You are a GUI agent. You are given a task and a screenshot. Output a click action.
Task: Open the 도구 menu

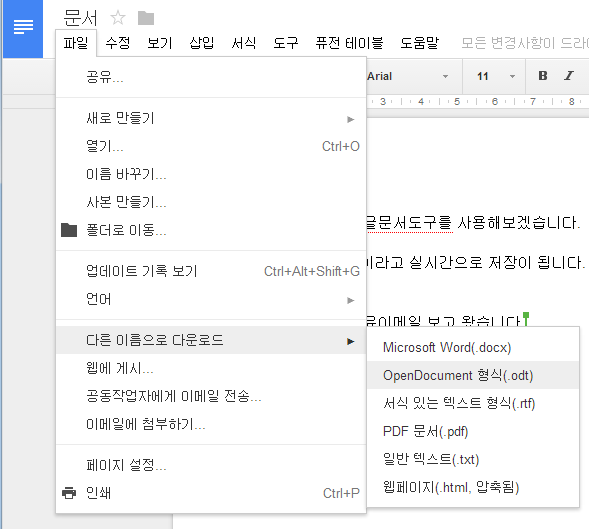[x=285, y=43]
